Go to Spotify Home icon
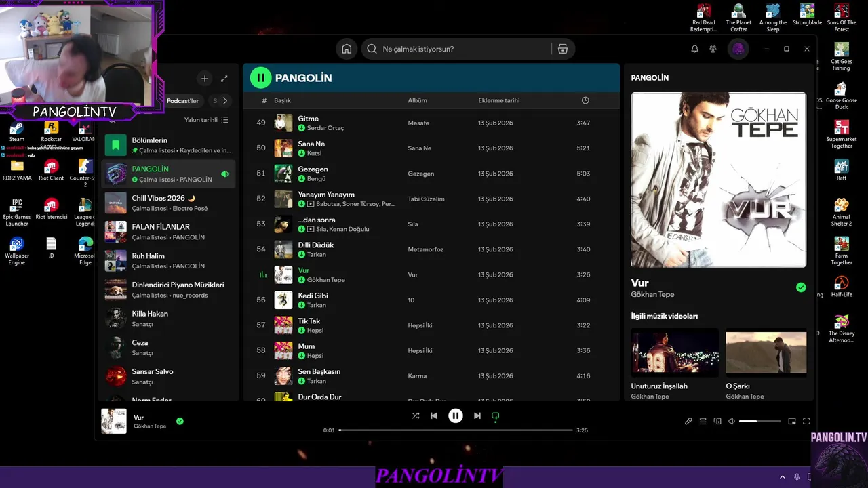Image resolution: width=868 pixels, height=488 pixels. click(347, 49)
